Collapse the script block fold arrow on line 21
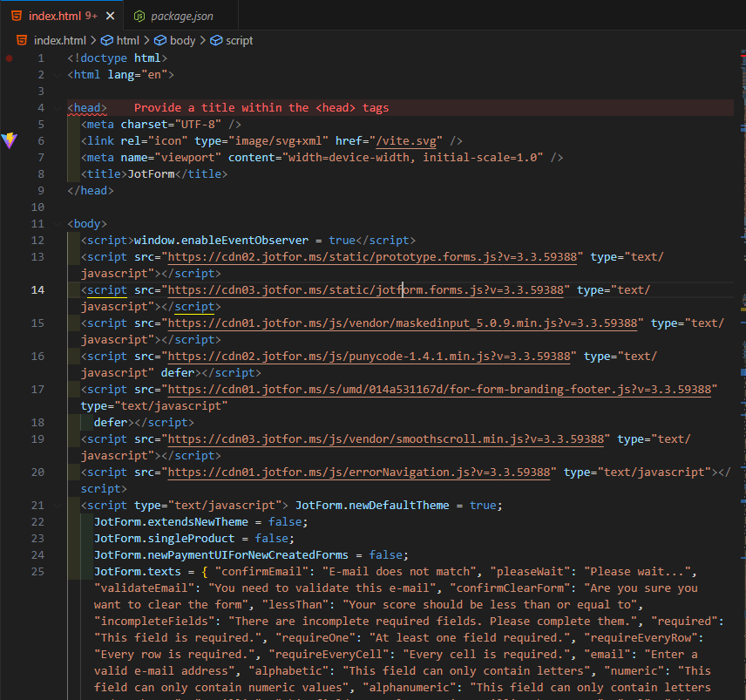The image size is (746, 700). [x=58, y=506]
